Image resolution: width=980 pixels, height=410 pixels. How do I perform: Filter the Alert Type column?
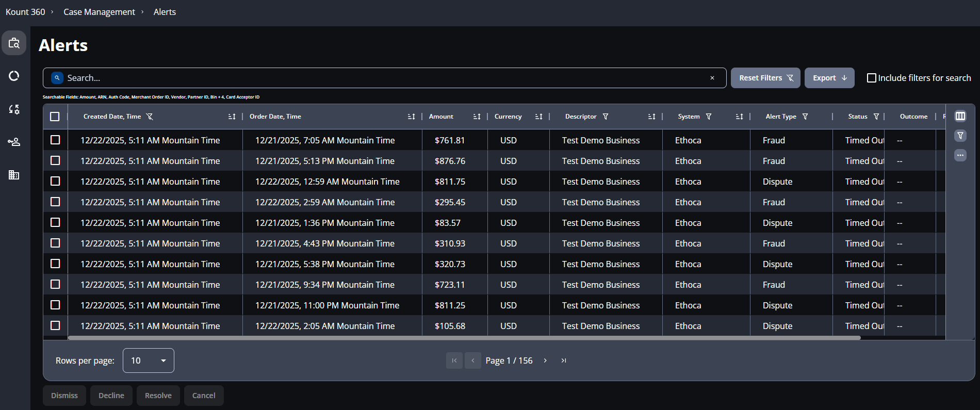(x=805, y=117)
